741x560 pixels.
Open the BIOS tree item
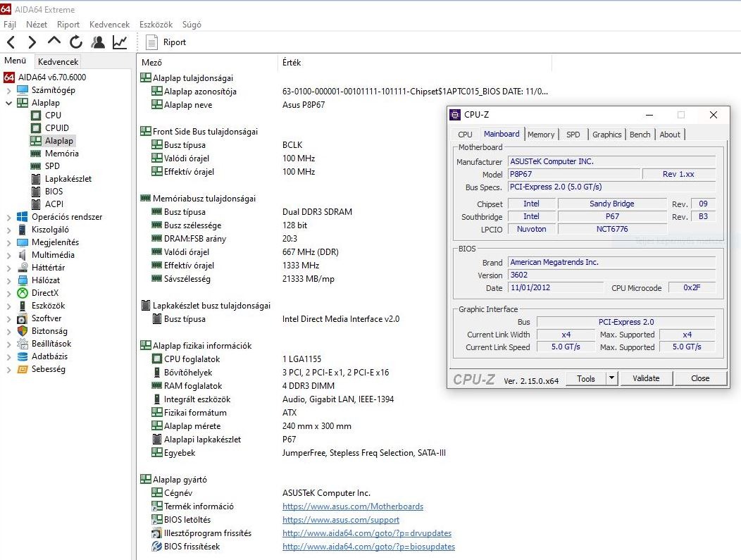(x=54, y=192)
